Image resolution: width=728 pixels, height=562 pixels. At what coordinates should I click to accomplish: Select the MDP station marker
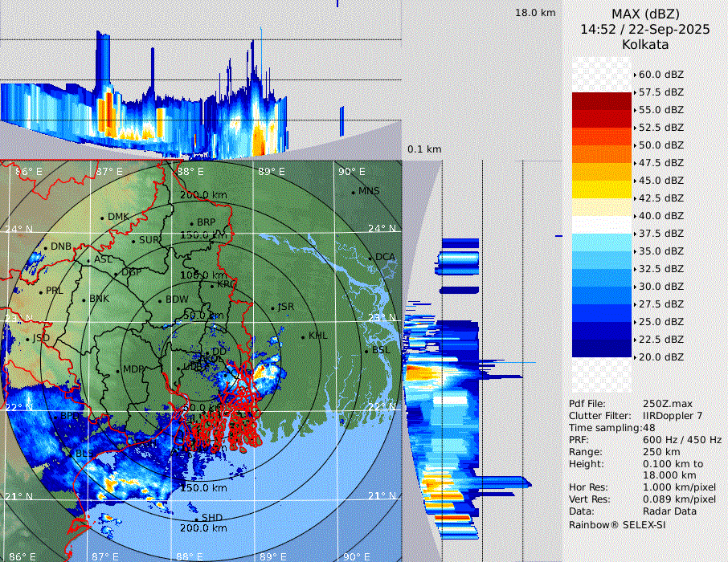(x=117, y=370)
